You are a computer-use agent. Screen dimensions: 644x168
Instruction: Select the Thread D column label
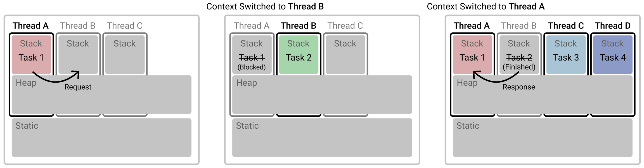612,26
